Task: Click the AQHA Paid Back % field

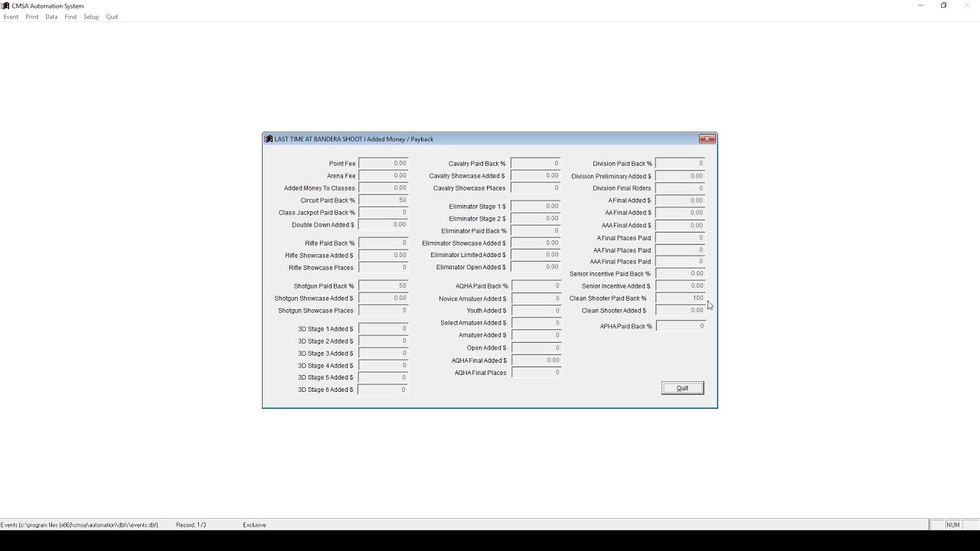Action: (536, 285)
